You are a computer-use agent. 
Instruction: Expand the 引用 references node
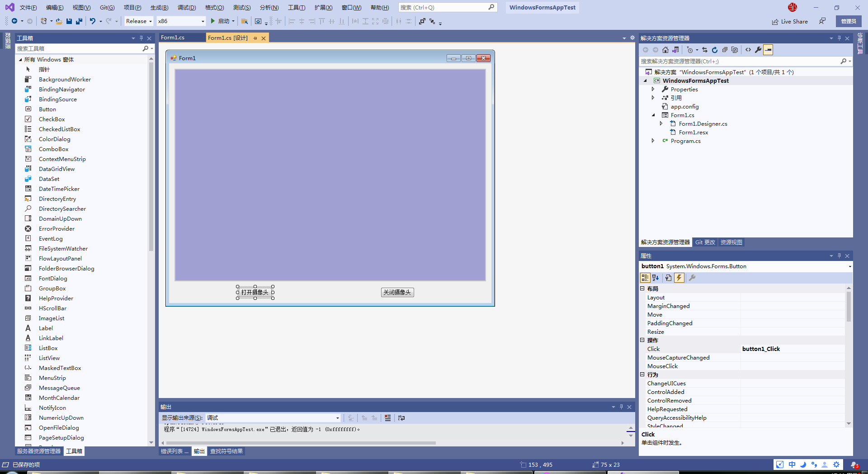tap(653, 98)
